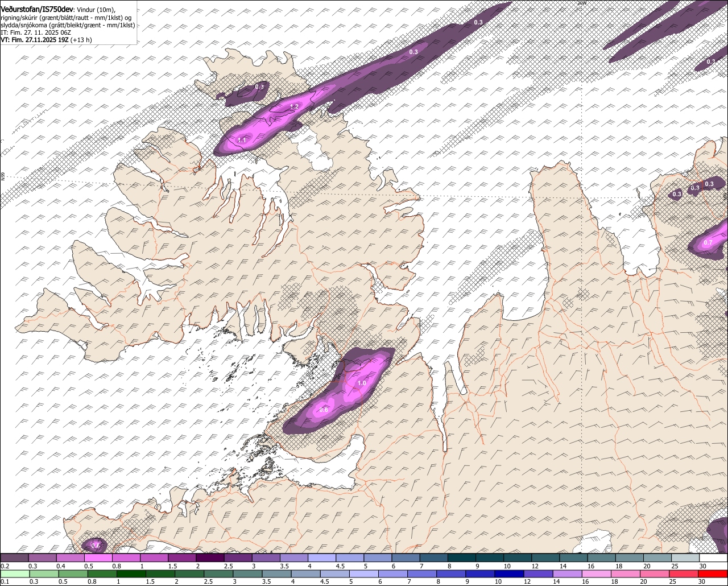This screenshot has height=586, width=728.
Task: Select the 2.5 swatch in the lower legend row
Action: [x=218, y=573]
